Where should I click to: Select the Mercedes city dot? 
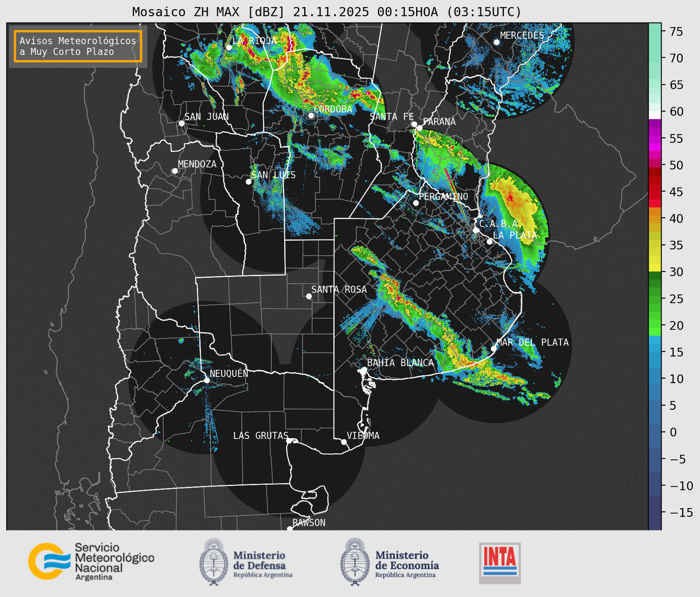pos(496,42)
